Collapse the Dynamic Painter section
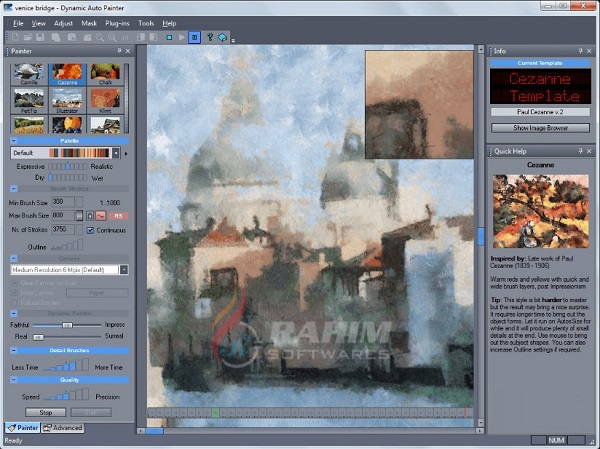Screen dimensions: 600x449 13,313
